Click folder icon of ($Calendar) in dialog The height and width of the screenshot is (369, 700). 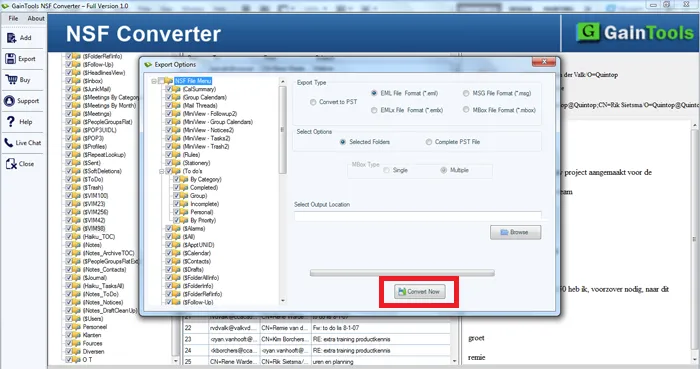tap(177, 253)
